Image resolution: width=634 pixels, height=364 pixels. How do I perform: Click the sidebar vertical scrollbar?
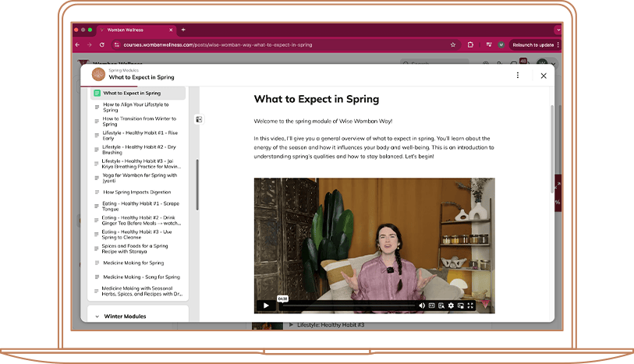(x=197, y=185)
